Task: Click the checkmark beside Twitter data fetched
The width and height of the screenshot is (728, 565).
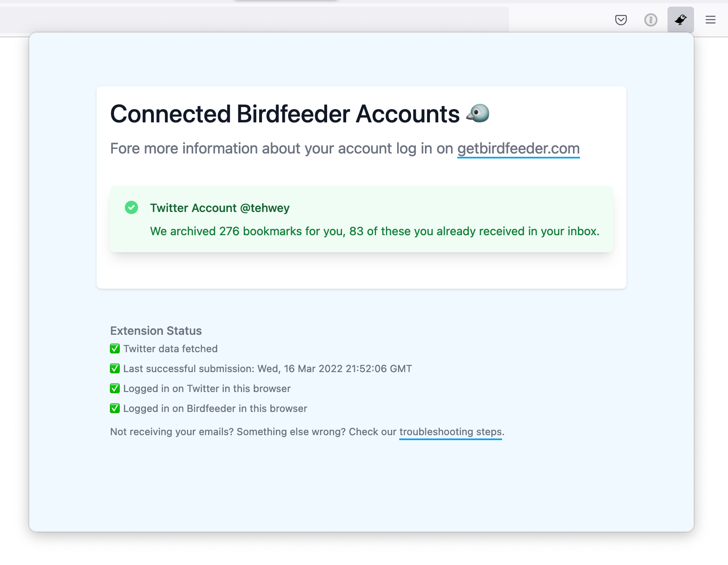Action: [x=115, y=348]
